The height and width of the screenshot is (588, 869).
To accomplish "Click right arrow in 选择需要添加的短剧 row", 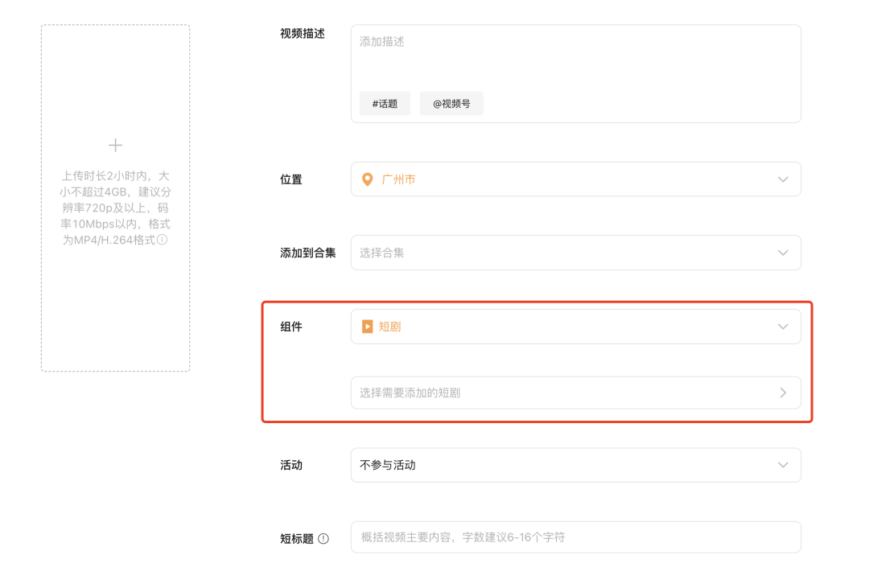I will (x=783, y=393).
